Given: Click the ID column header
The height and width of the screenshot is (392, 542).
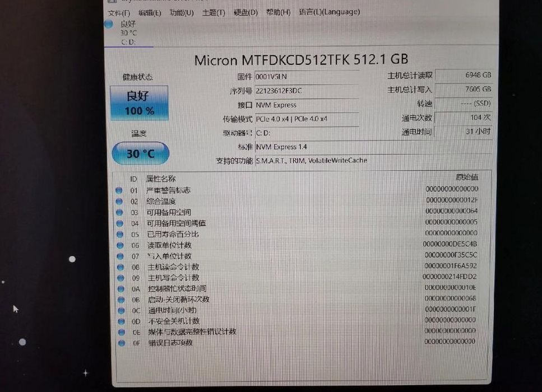Looking at the screenshot, I should pyautogui.click(x=133, y=179).
